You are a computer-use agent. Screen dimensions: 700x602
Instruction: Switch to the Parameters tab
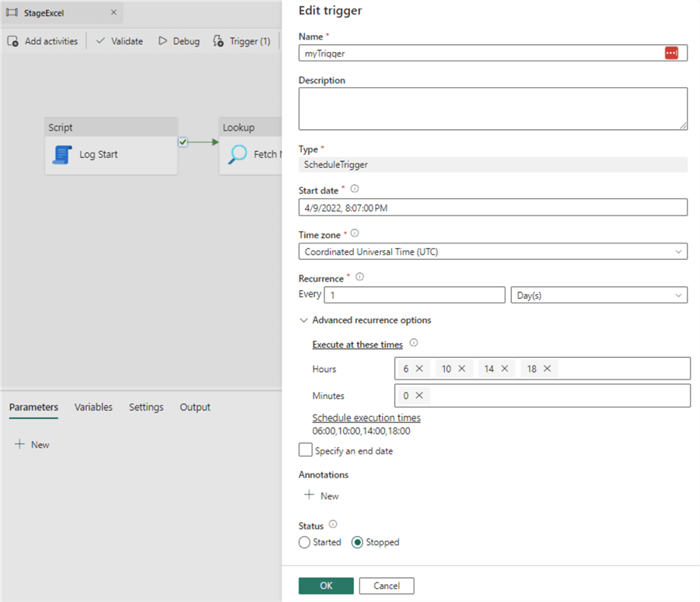[33, 408]
